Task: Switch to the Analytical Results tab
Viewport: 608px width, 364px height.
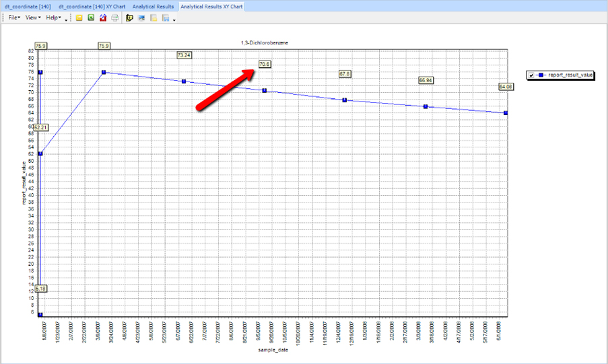Action: (153, 7)
